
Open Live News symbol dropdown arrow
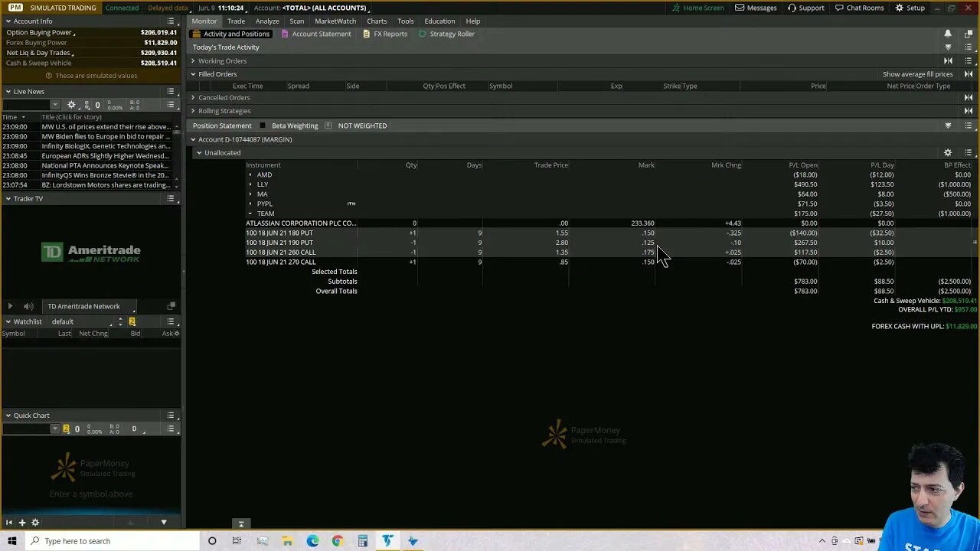point(54,105)
